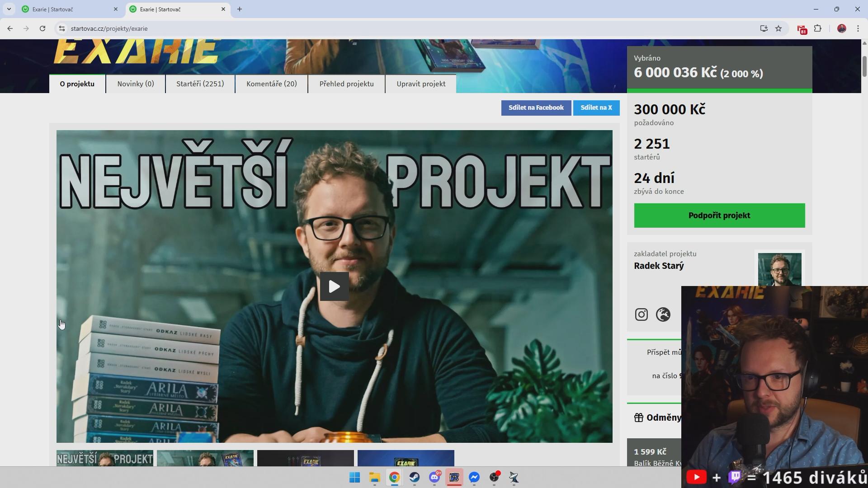The image size is (868, 488).
Task: Click the green Podpořit projekt button
Action: pyautogui.click(x=719, y=216)
